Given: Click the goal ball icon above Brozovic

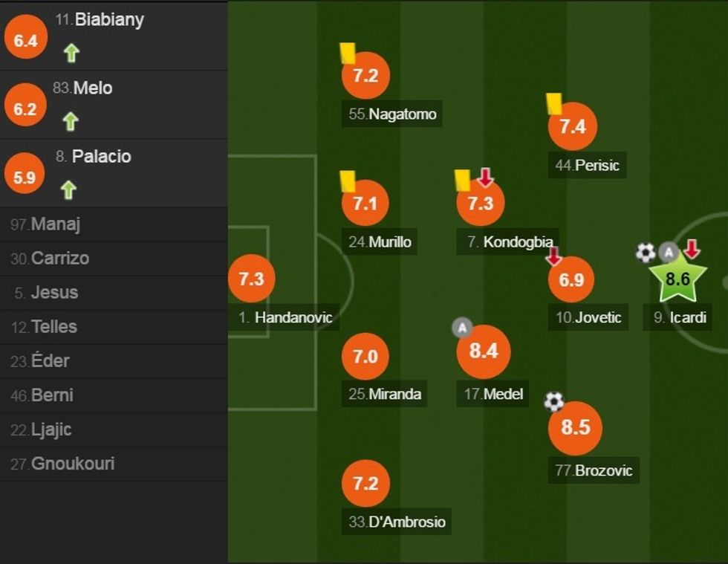Looking at the screenshot, I should pyautogui.click(x=554, y=401).
